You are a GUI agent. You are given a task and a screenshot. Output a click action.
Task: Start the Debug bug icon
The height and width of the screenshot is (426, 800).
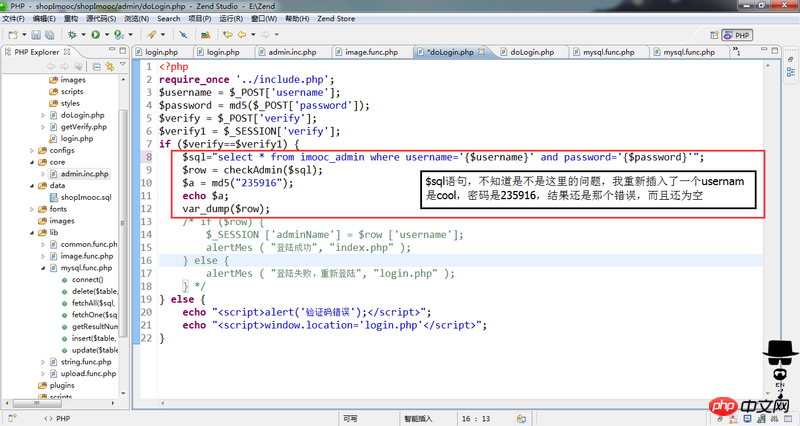click(x=72, y=35)
